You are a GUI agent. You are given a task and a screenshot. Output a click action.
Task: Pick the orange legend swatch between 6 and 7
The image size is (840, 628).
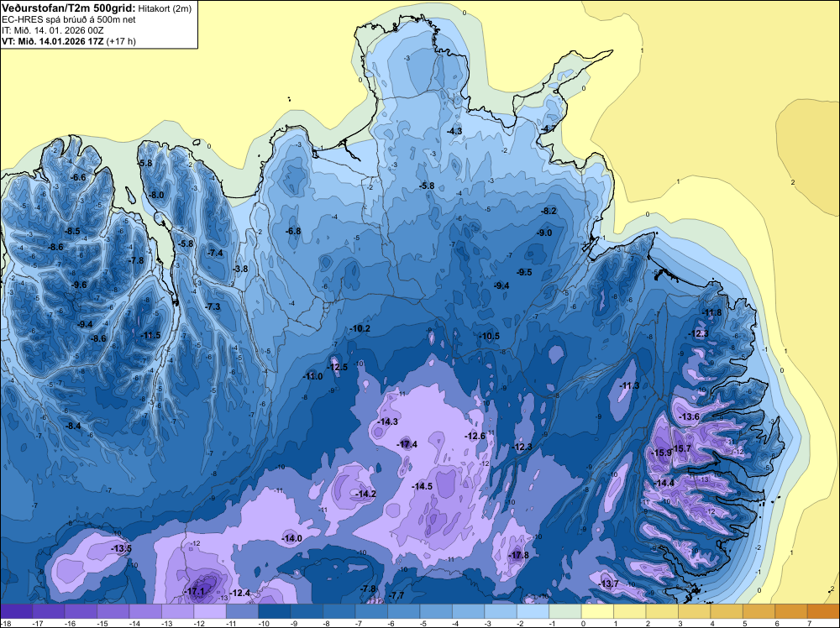click(790, 611)
